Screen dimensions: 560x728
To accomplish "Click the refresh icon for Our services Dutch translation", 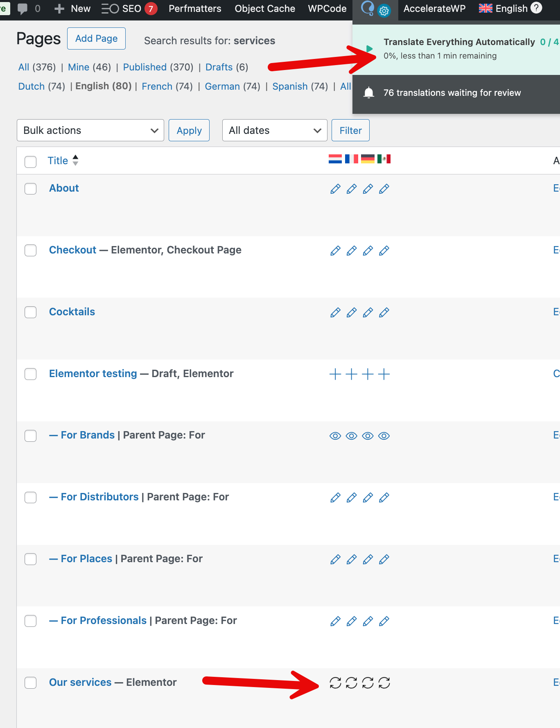I will pos(335,683).
